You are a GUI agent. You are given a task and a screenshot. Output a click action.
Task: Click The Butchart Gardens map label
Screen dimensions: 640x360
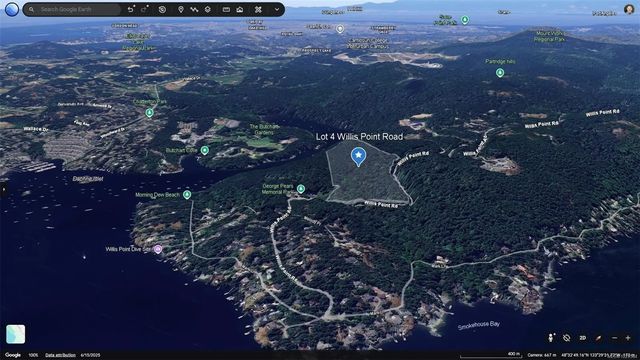[x=264, y=129]
